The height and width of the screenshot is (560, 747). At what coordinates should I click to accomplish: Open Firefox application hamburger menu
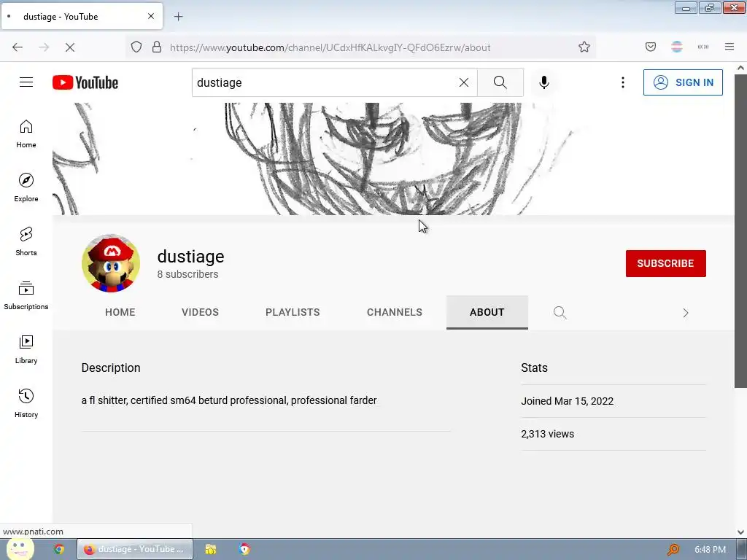(x=729, y=47)
